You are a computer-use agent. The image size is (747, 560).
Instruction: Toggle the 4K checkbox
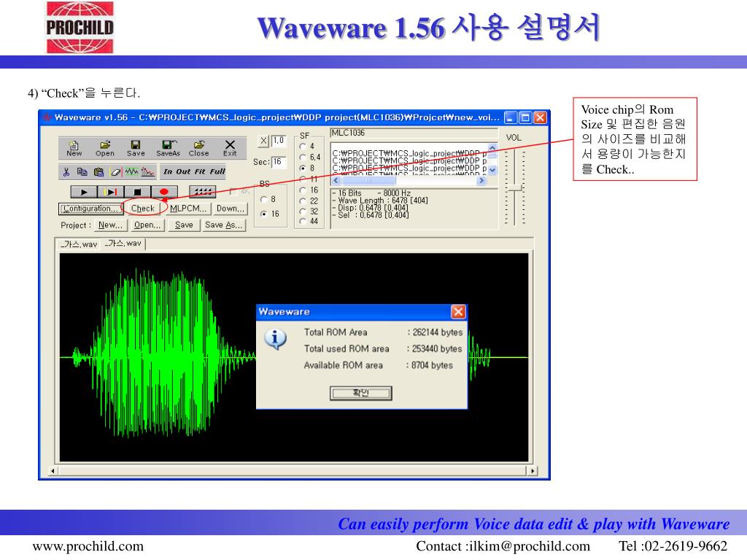[233, 192]
